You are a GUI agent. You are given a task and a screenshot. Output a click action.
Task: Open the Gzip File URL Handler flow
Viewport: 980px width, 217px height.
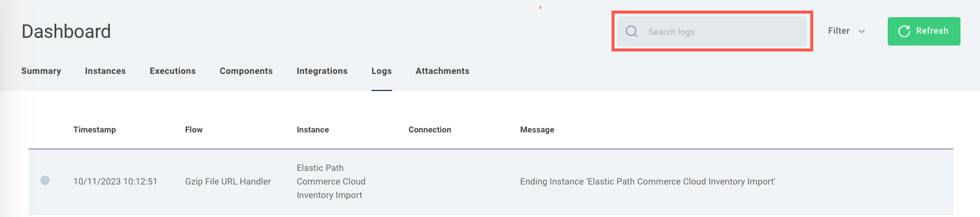228,182
